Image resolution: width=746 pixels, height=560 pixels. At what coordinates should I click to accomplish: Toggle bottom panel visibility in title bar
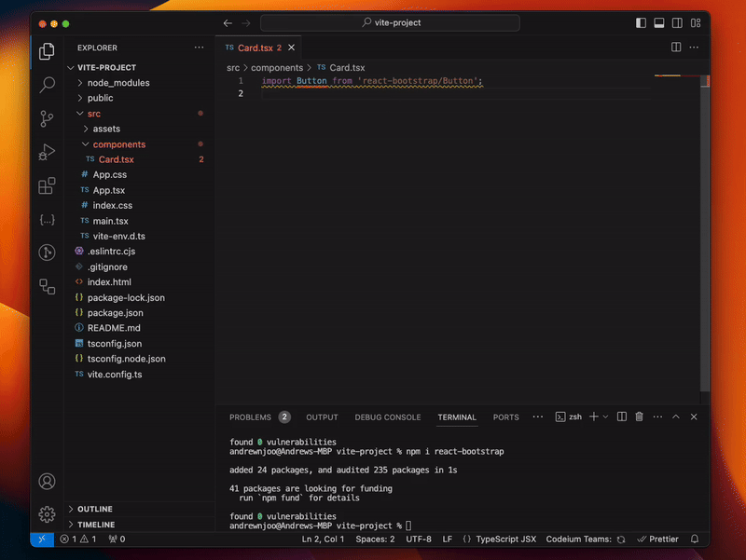(658, 23)
